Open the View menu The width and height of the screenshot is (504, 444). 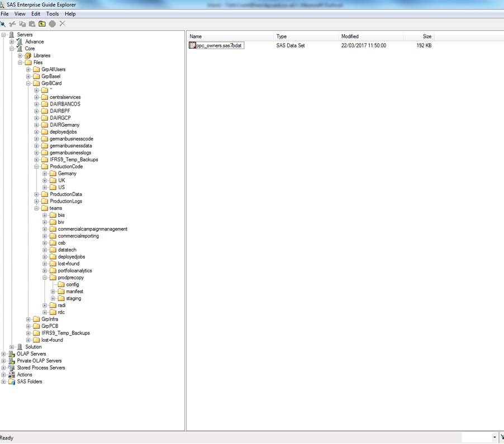click(20, 13)
